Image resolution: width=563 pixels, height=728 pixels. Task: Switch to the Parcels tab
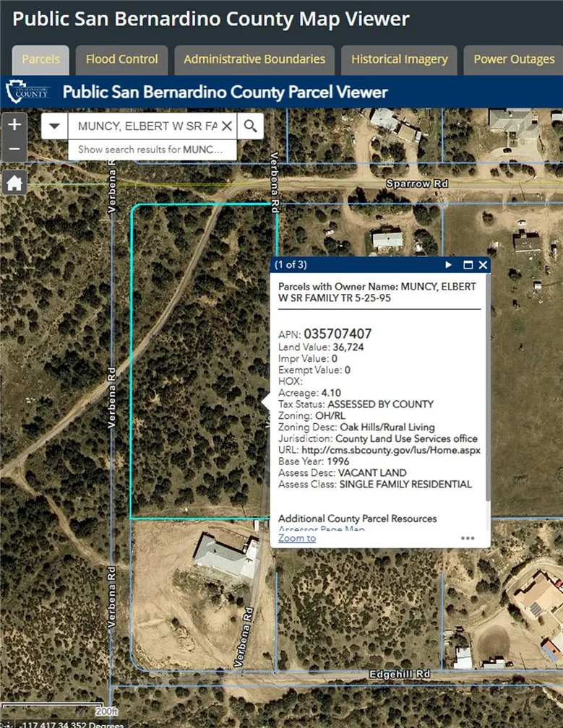40,59
